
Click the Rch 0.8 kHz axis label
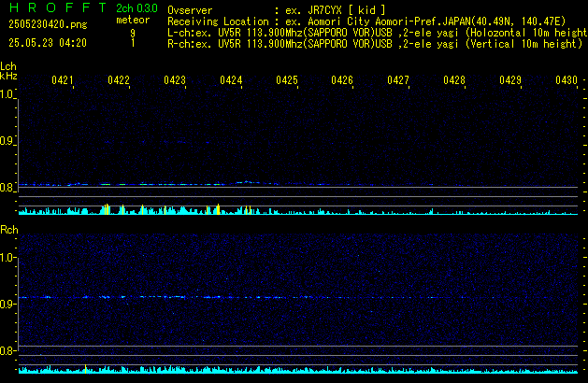7,350
